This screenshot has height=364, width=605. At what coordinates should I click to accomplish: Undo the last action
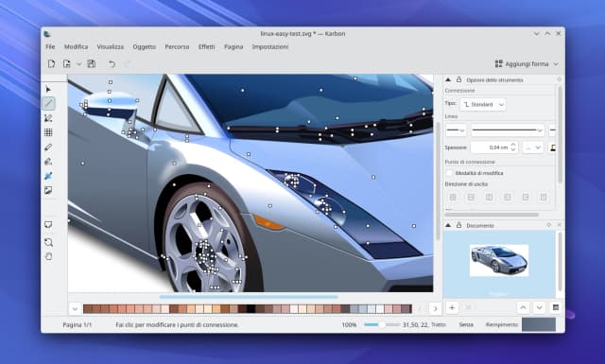[112, 63]
